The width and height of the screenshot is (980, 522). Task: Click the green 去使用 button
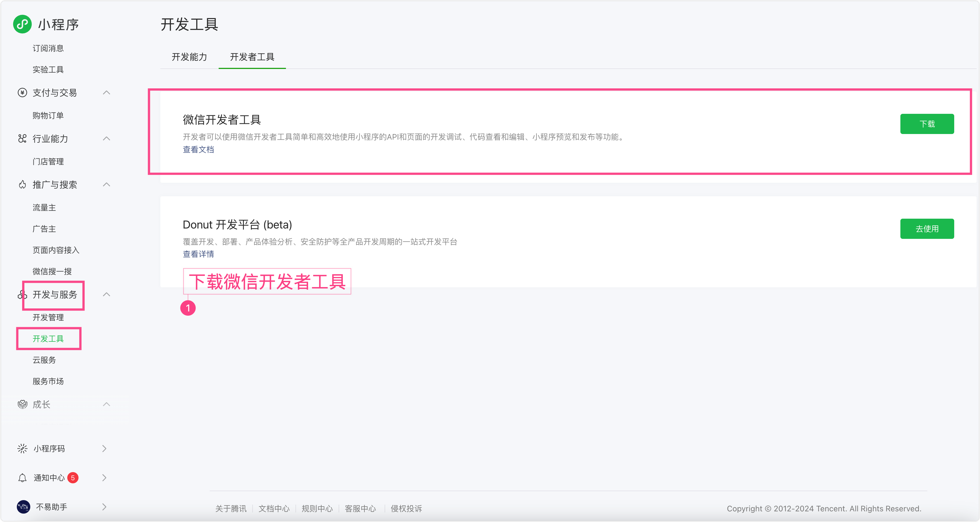[927, 229]
